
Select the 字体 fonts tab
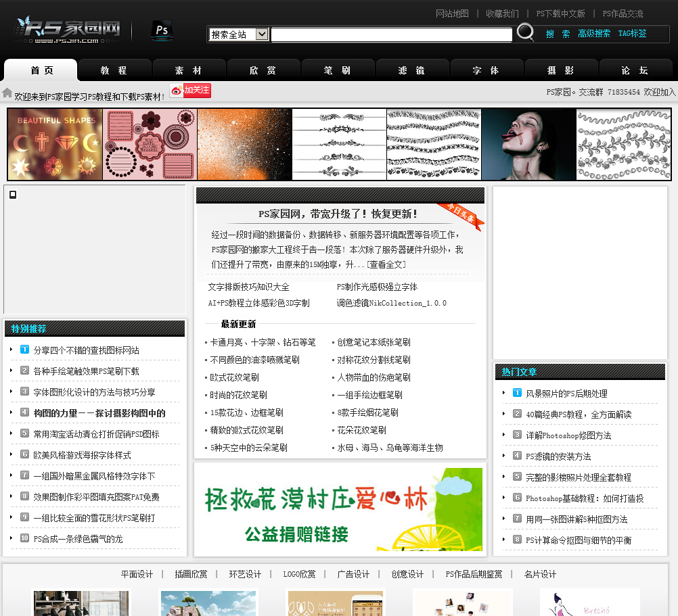[x=486, y=70]
